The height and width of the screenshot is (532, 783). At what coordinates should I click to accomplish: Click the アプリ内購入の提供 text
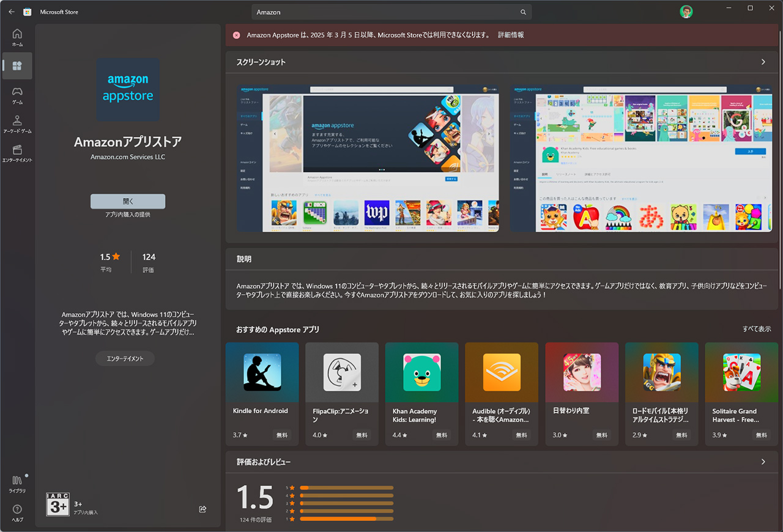128,215
